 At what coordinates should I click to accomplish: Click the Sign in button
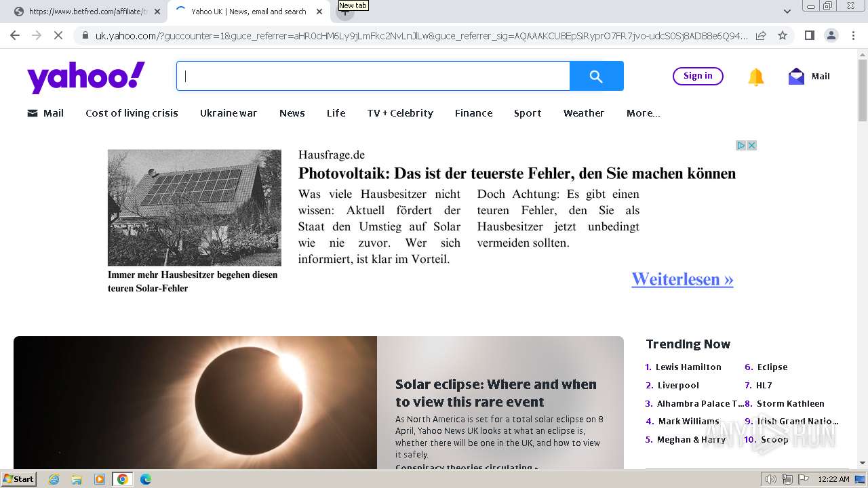698,76
